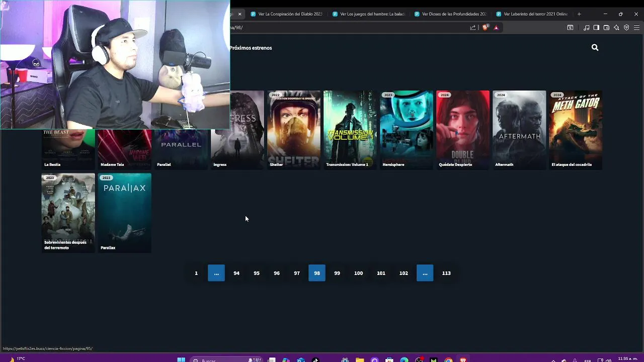
Task: Open the Hemisphere movie poster
Action: [407, 130]
